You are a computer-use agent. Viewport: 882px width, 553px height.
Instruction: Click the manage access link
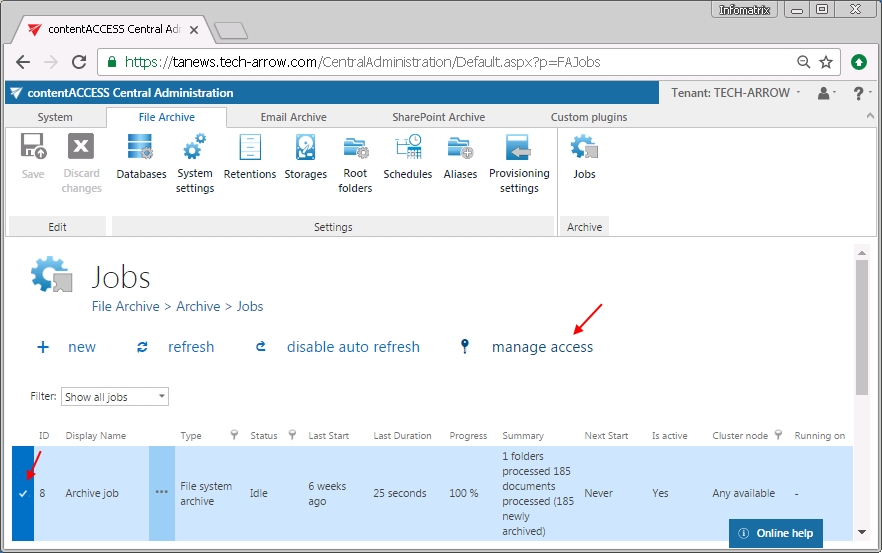pyautogui.click(x=541, y=347)
